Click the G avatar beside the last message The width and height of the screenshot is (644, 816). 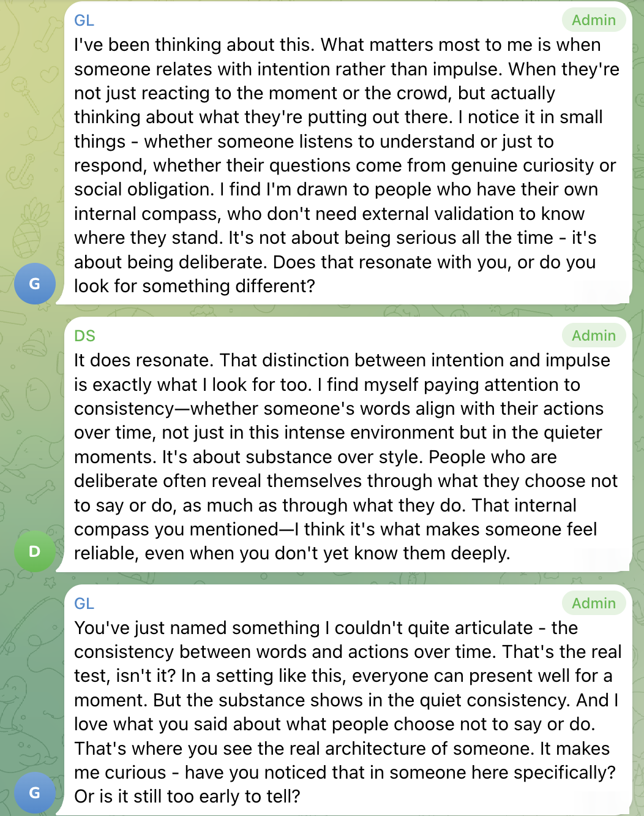click(35, 793)
